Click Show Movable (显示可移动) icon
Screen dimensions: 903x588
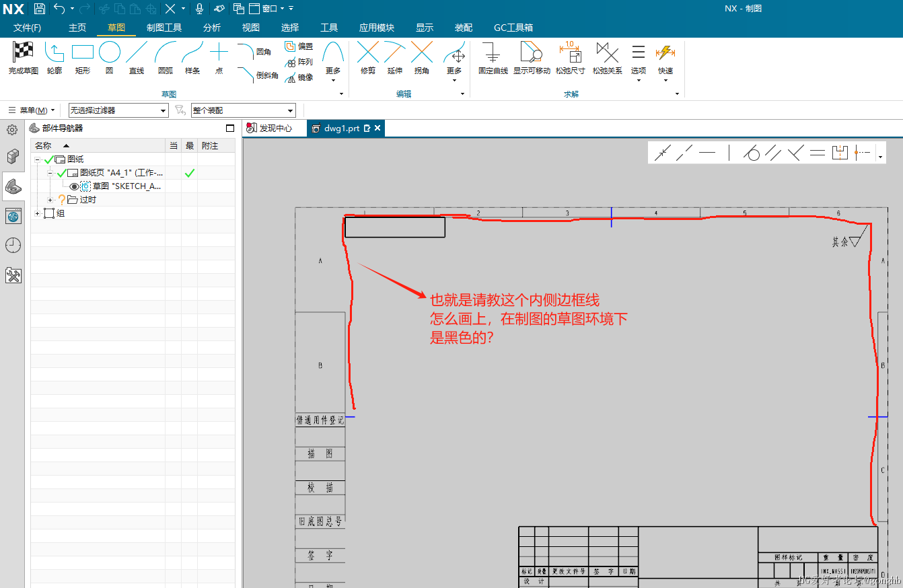coord(532,52)
